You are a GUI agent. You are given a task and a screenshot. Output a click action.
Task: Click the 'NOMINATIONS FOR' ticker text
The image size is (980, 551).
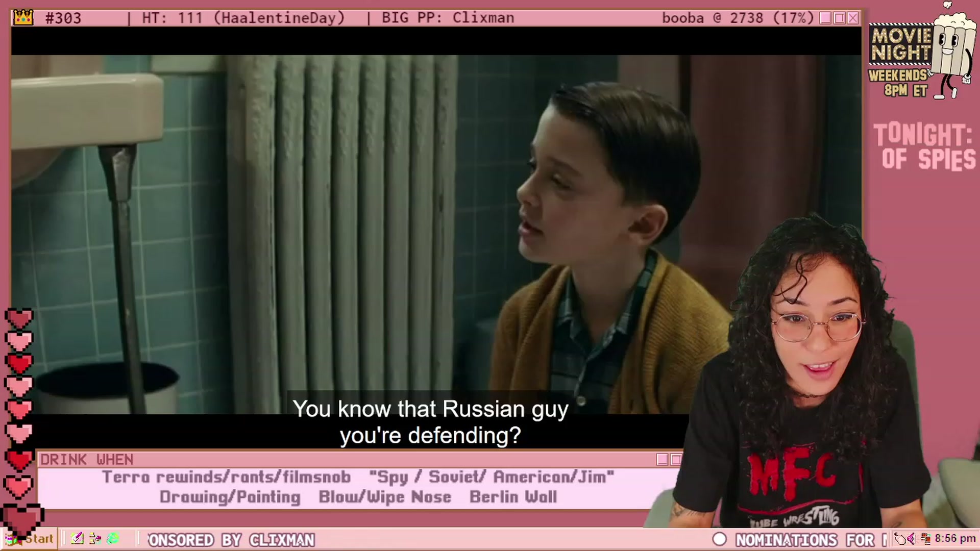(805, 540)
